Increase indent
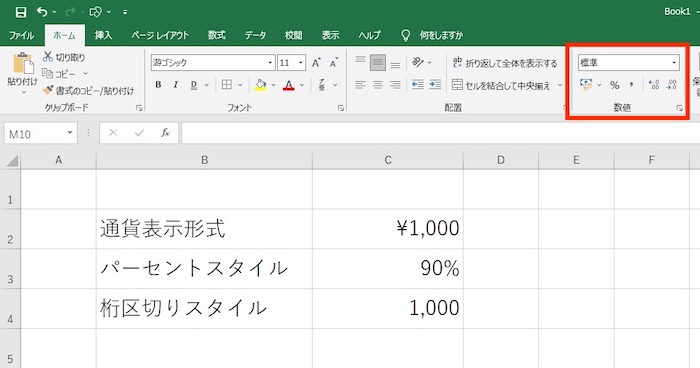700x368 pixels. point(435,84)
